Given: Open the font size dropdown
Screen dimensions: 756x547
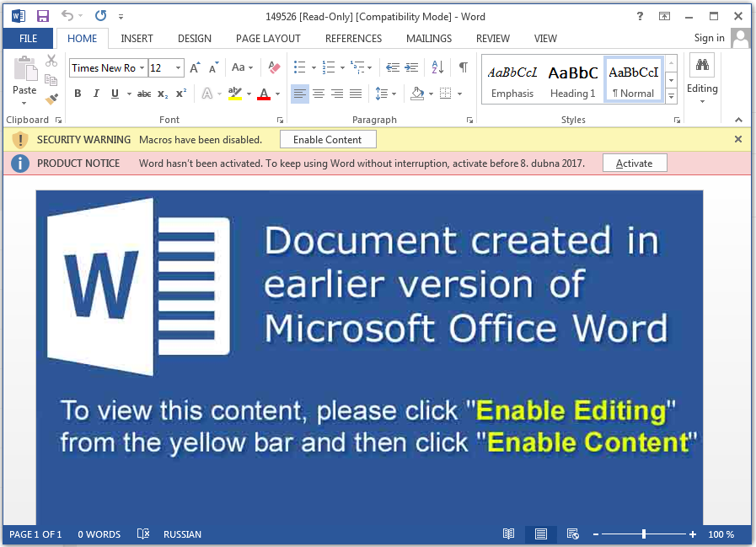Looking at the screenshot, I should click(x=179, y=68).
